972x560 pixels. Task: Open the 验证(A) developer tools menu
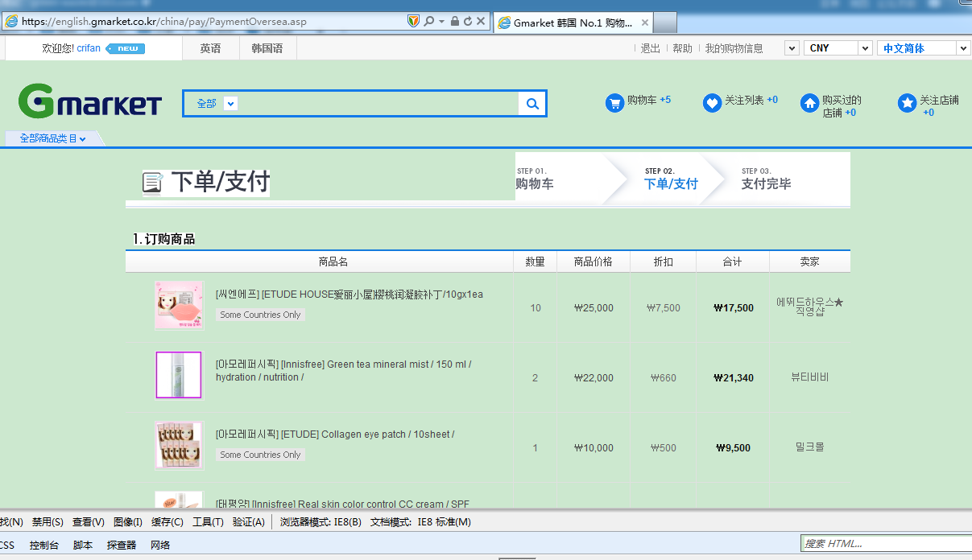[x=248, y=522]
